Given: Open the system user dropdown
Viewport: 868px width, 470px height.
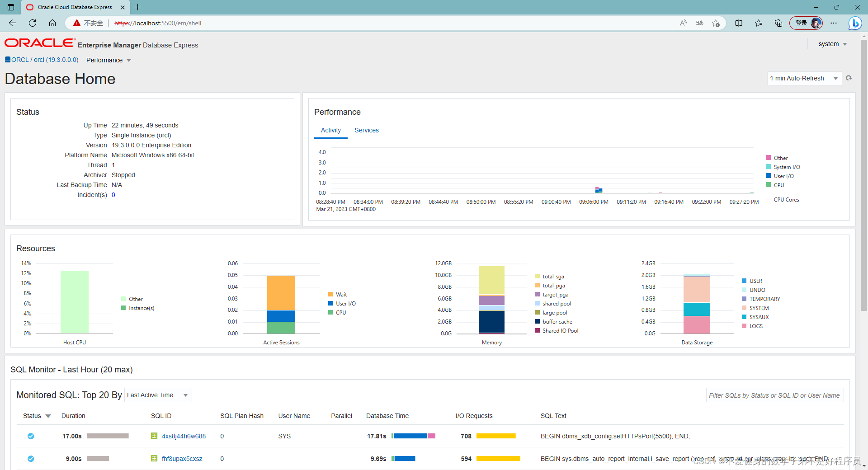Looking at the screenshot, I should pos(832,44).
